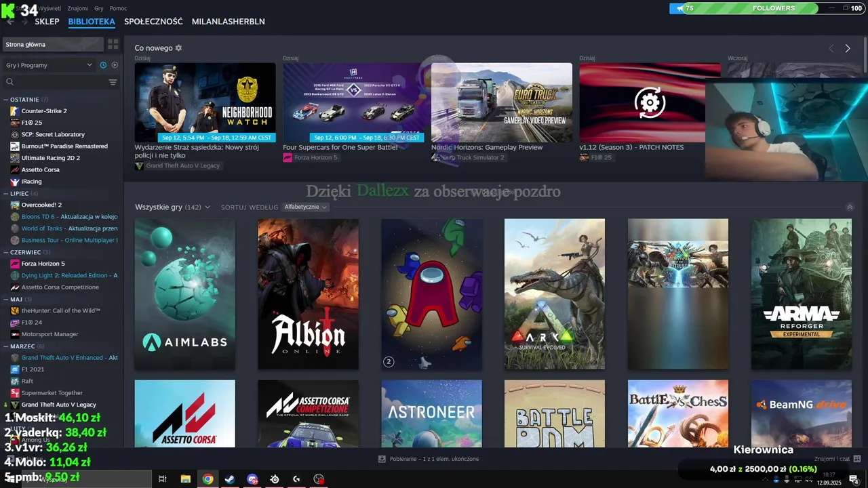
Task: Open File Explorer from the taskbar
Action: [x=185, y=479]
